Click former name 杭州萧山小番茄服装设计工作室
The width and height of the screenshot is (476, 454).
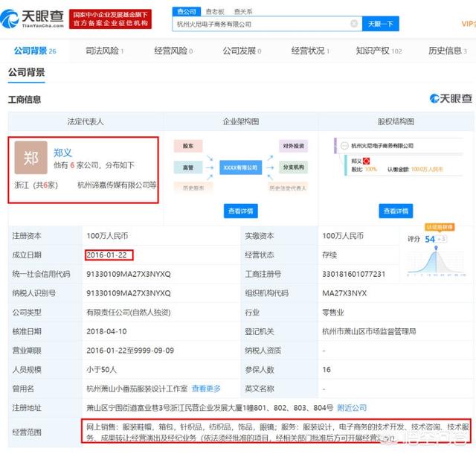(137, 389)
